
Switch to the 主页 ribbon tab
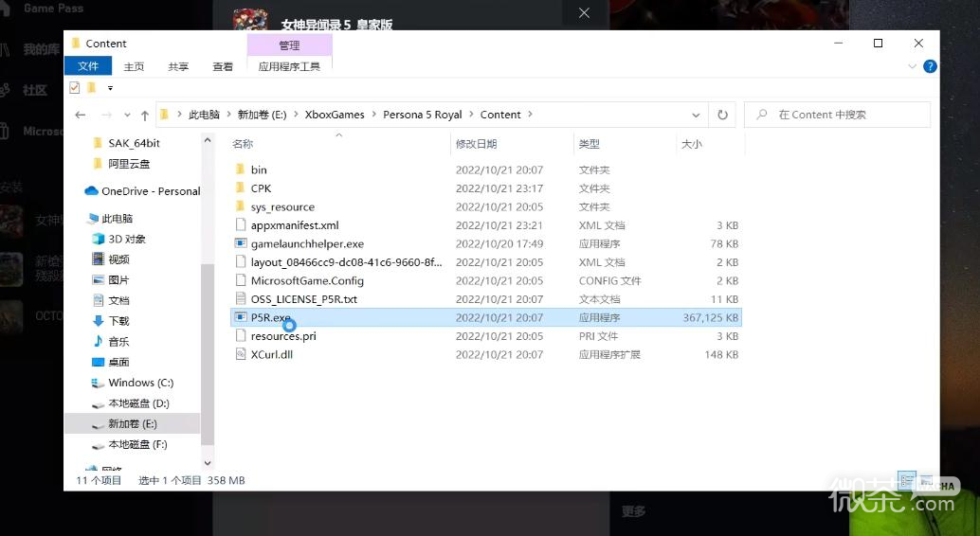[134, 66]
